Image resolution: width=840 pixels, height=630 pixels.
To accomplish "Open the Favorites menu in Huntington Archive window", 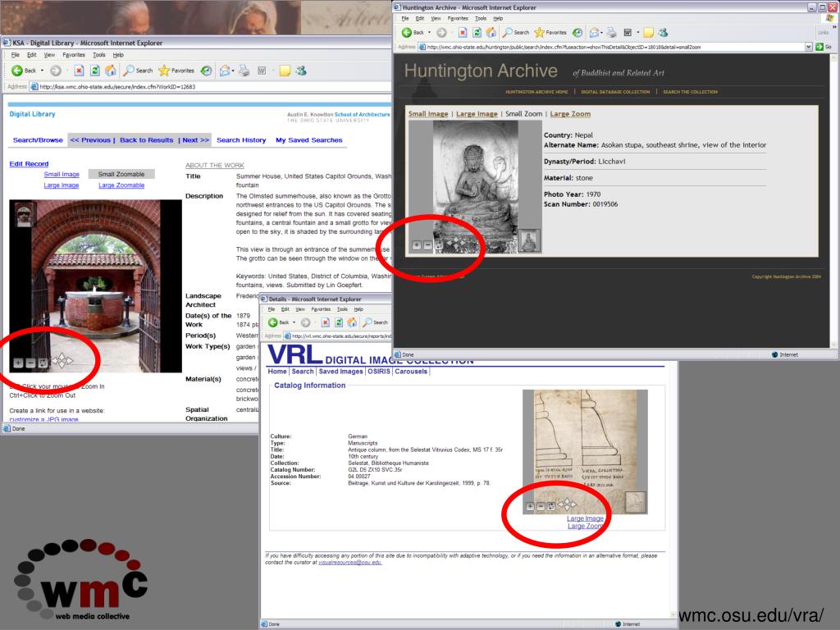I will [x=458, y=18].
